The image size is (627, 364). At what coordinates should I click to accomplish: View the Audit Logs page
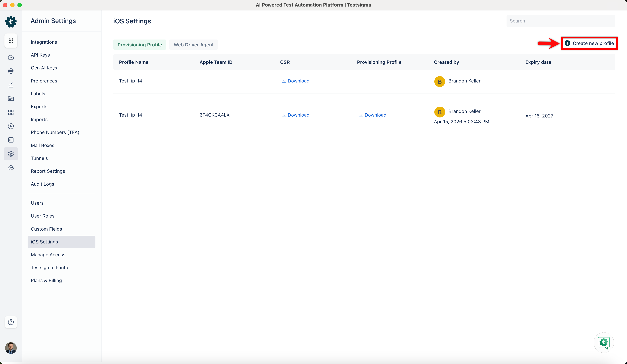[x=43, y=184]
